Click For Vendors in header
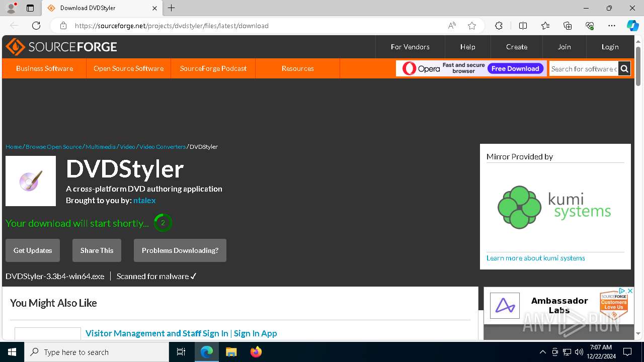The image size is (644, 362). 410,47
